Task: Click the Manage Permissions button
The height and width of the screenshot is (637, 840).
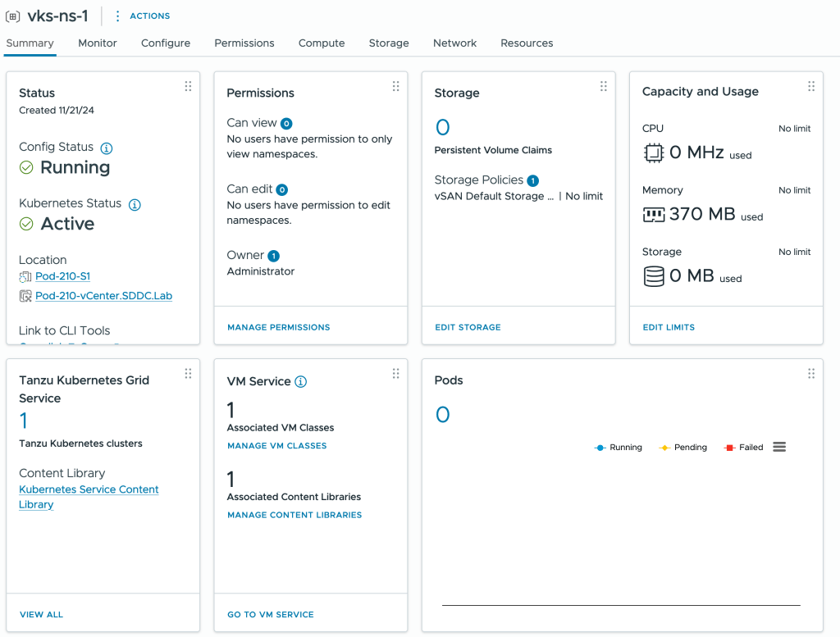Action: pyautogui.click(x=278, y=327)
